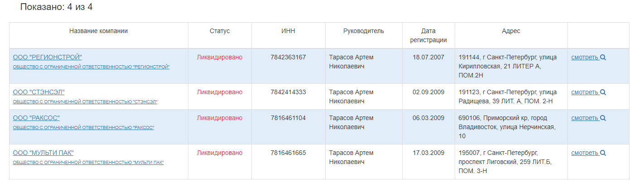This screenshot has width=644, height=188.
Task: Click "смотреть" link for INN 7842363167
Action: click(x=585, y=58)
